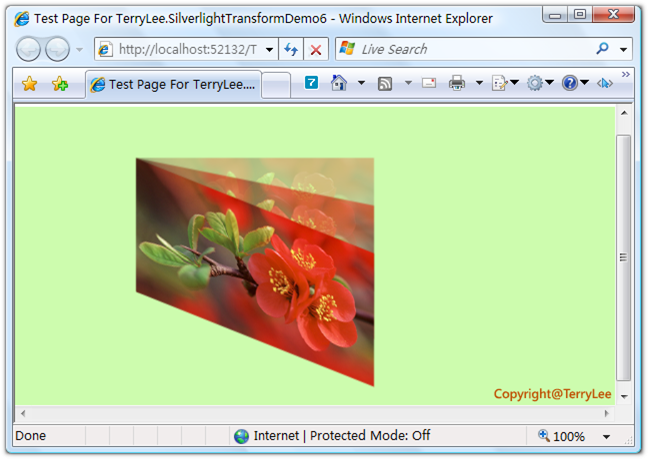648x459 pixels.
Task: Click the developer tools arrow icon on toolbar
Action: pos(605,83)
